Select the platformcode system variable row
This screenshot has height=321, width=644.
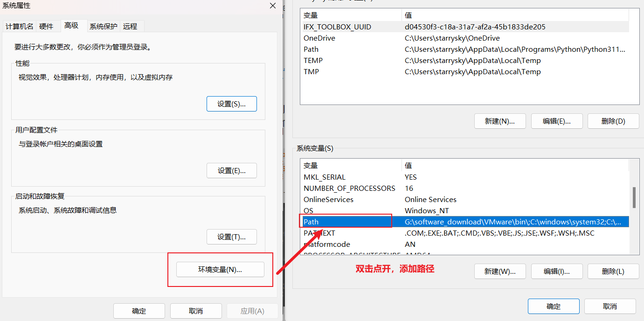[464, 244]
